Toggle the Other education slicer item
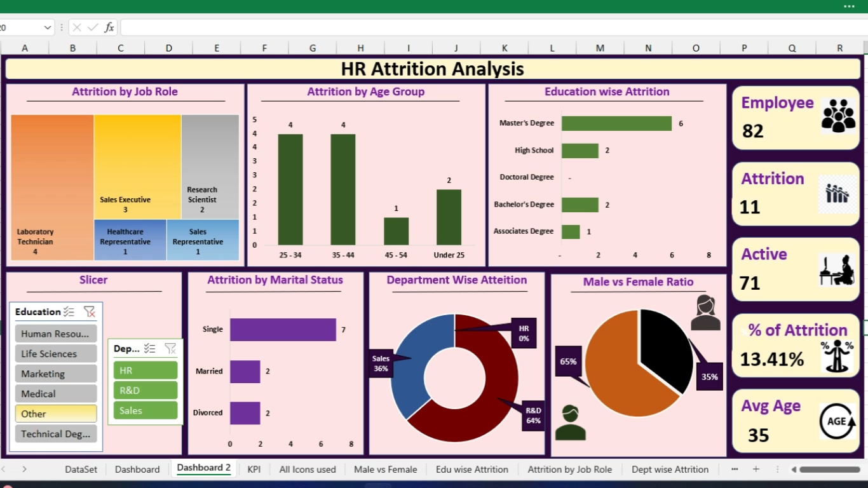Viewport: 868px width, 488px height. click(x=56, y=414)
